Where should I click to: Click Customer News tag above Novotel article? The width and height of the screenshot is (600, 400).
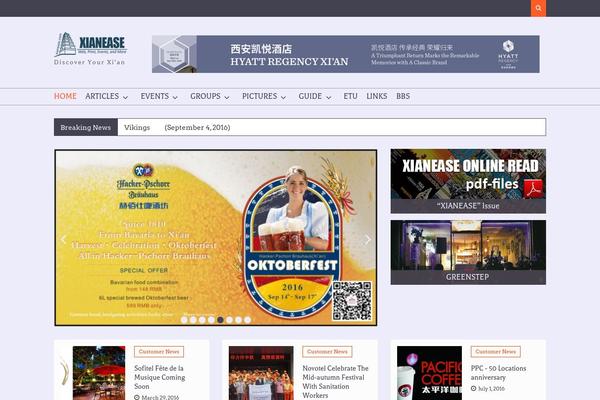(x=327, y=352)
